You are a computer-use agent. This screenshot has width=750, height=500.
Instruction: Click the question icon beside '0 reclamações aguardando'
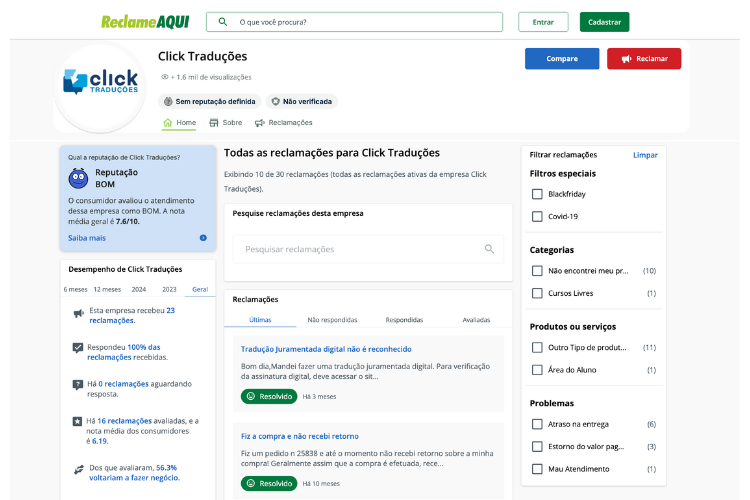77,385
